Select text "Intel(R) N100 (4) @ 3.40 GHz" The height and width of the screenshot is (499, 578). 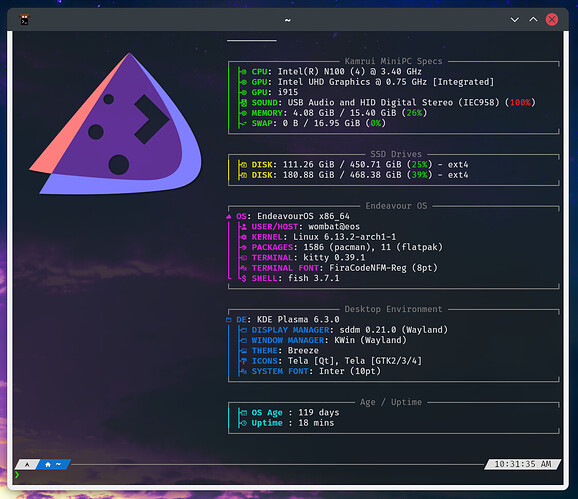tap(349, 71)
